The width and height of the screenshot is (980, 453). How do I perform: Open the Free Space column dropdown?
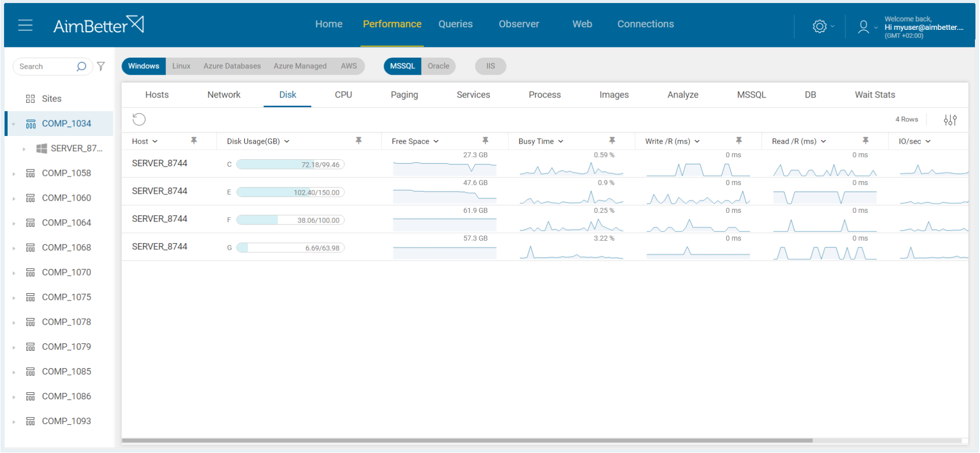436,142
